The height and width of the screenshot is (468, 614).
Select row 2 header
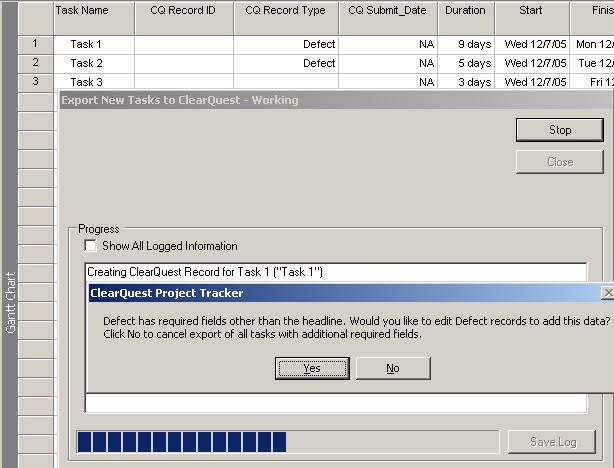point(36,63)
